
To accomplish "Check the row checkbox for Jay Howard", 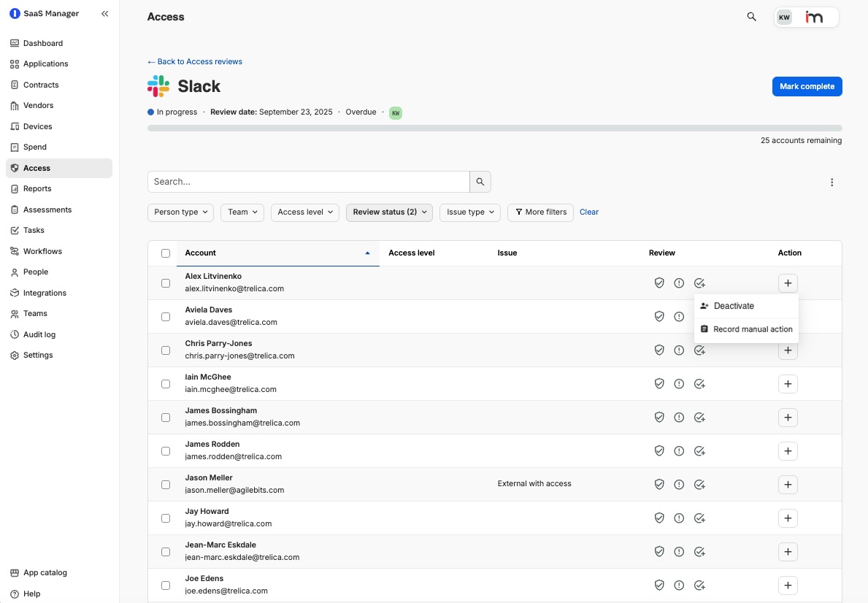I will coord(166,518).
